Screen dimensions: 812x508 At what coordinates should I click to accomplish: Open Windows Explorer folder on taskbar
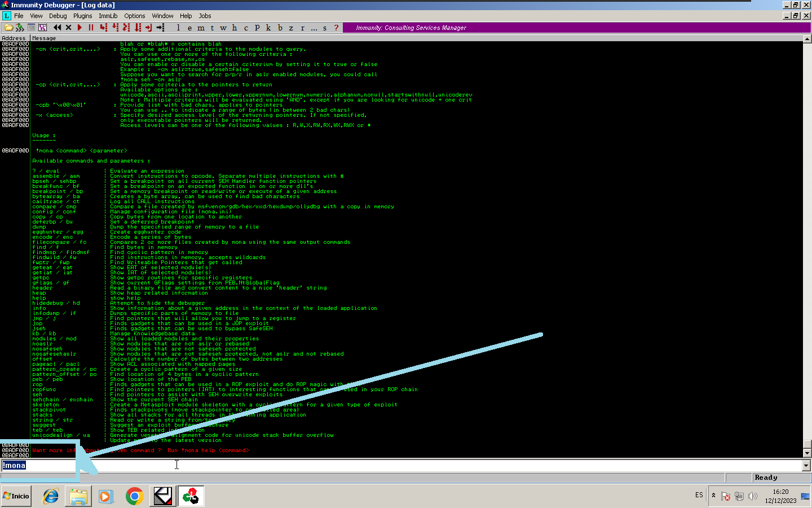[x=78, y=496]
